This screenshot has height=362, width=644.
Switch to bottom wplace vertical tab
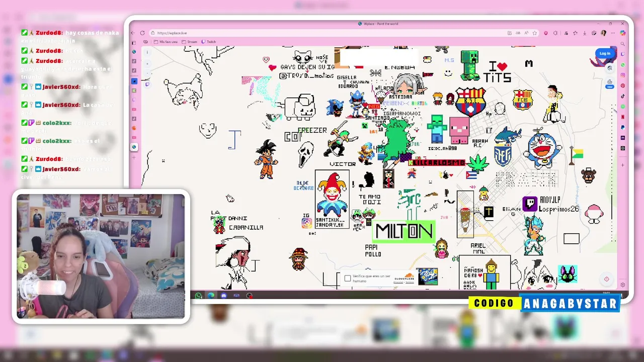134,147
